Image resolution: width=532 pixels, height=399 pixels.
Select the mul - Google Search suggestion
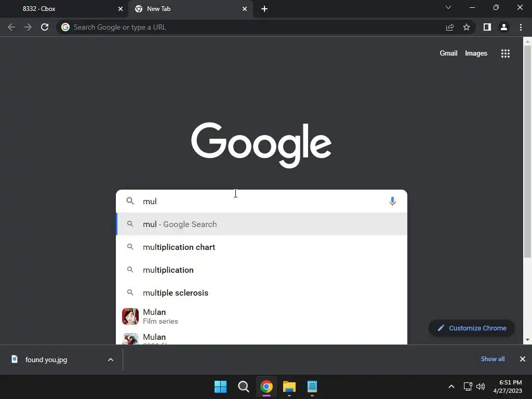(x=261, y=224)
